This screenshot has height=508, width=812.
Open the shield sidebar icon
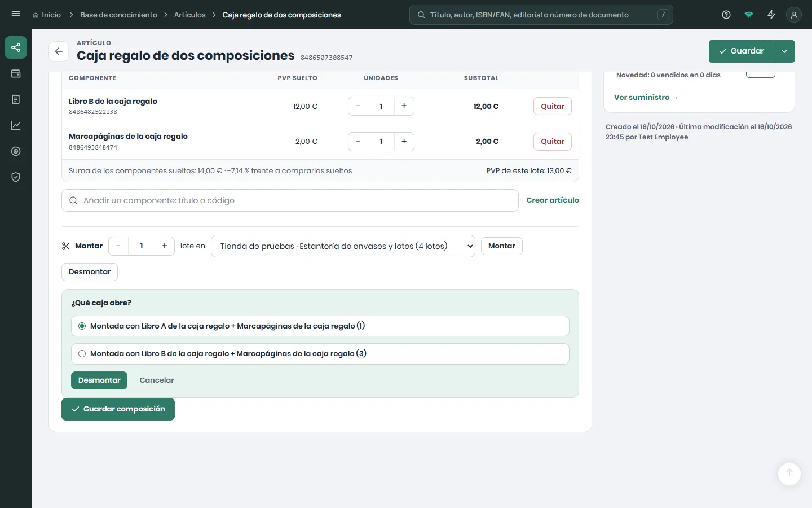[x=16, y=177]
